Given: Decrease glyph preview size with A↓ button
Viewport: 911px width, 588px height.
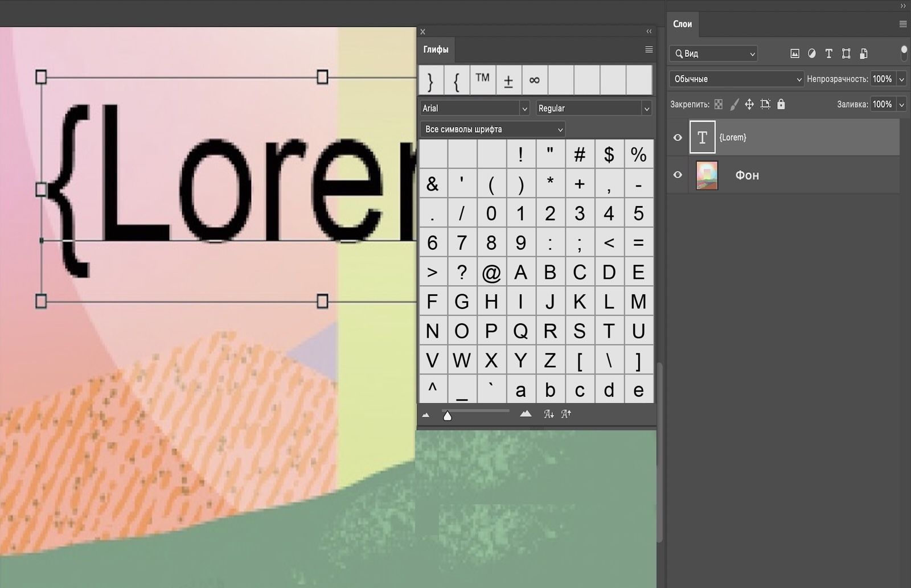Looking at the screenshot, I should [549, 414].
